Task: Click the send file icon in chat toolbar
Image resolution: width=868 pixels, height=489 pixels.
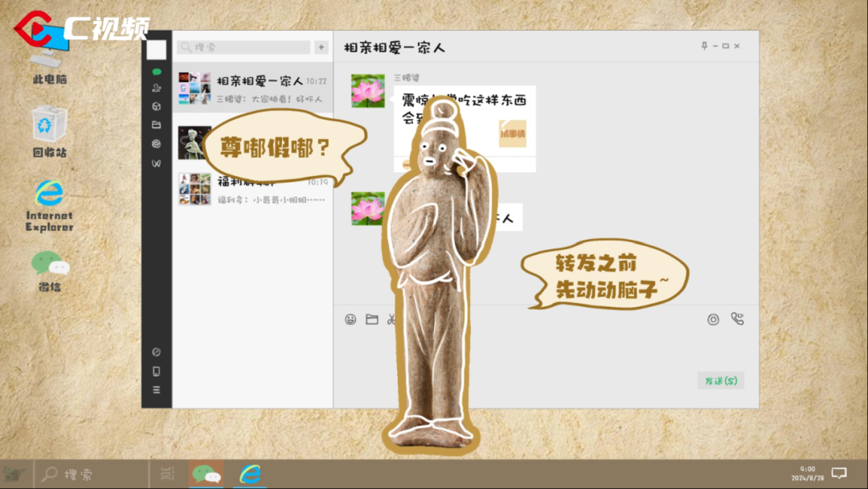Action: (x=371, y=318)
